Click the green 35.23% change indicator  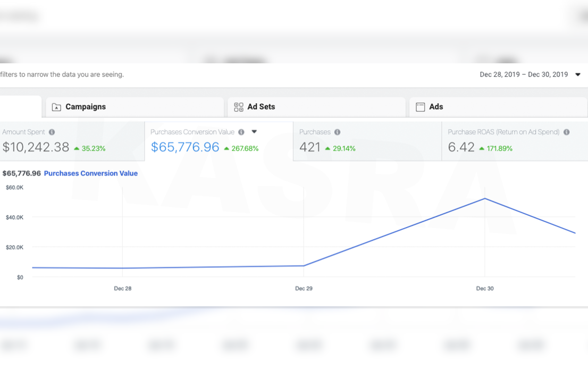click(89, 148)
